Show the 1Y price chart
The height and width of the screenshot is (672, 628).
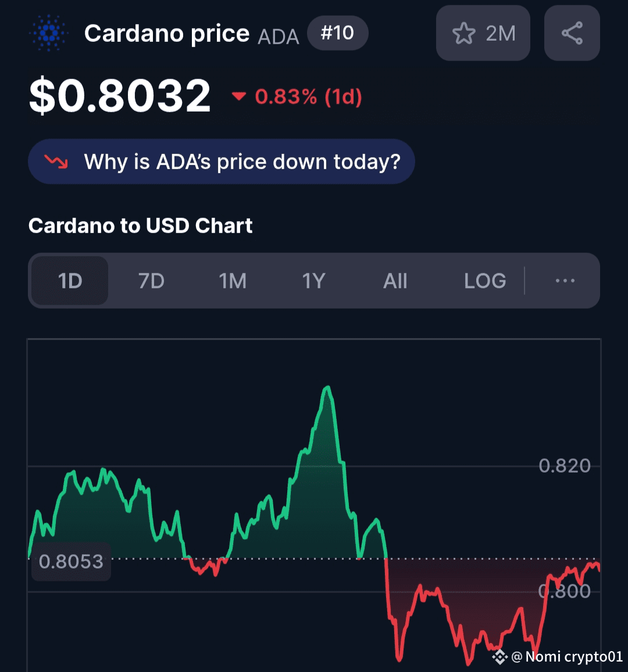click(313, 281)
